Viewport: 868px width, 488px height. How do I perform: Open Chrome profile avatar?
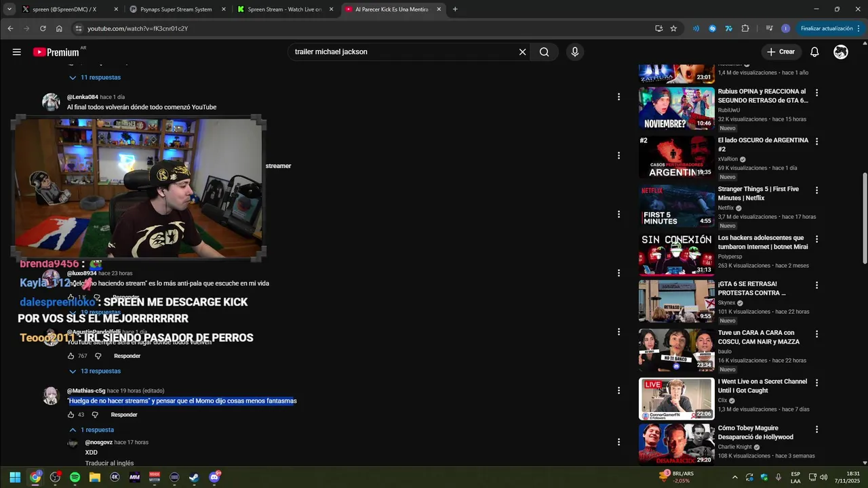[x=785, y=28]
